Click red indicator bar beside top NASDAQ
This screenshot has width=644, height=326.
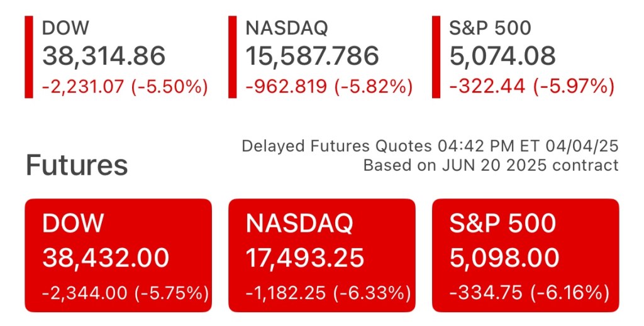coord(232,57)
